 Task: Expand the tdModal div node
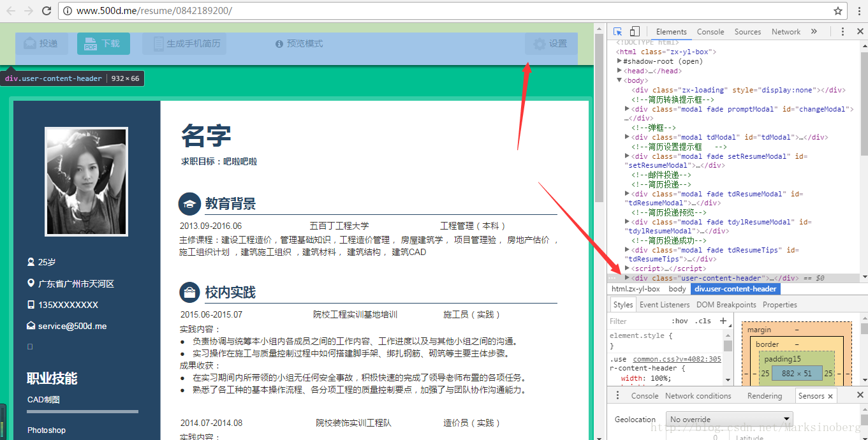[627, 137]
